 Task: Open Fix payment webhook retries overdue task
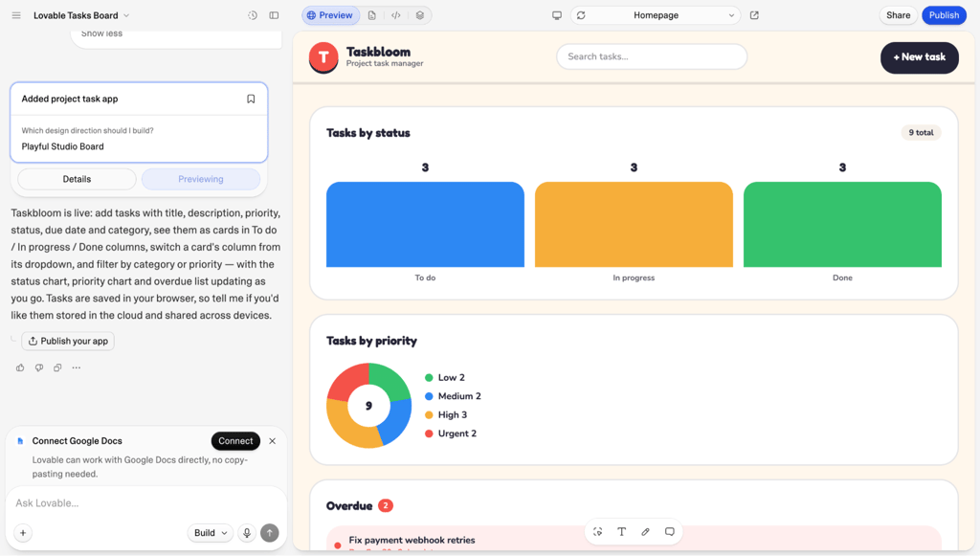[x=634, y=541]
